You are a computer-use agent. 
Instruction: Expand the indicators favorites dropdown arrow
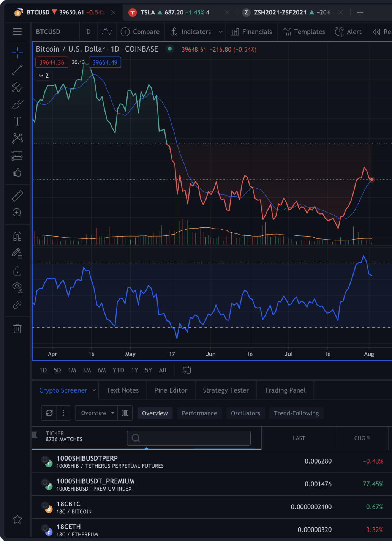point(221,32)
